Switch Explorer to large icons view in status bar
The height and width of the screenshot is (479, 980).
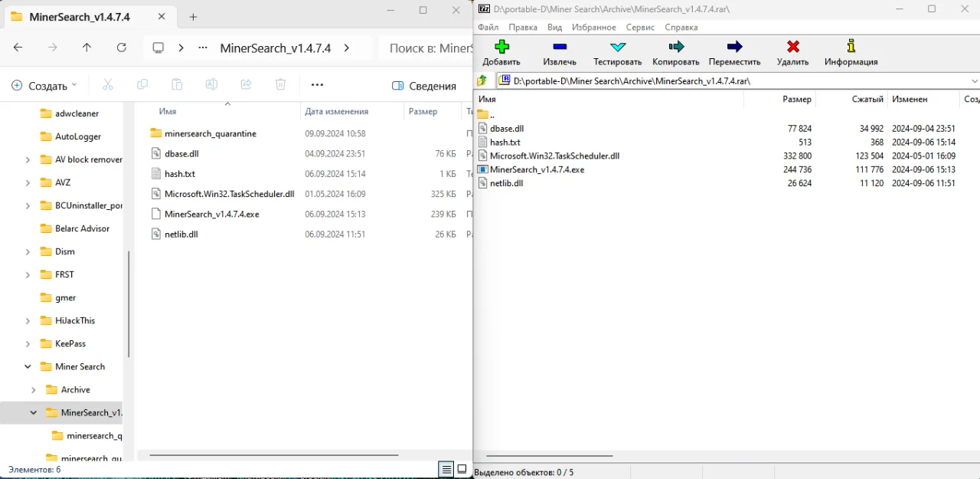coord(462,469)
